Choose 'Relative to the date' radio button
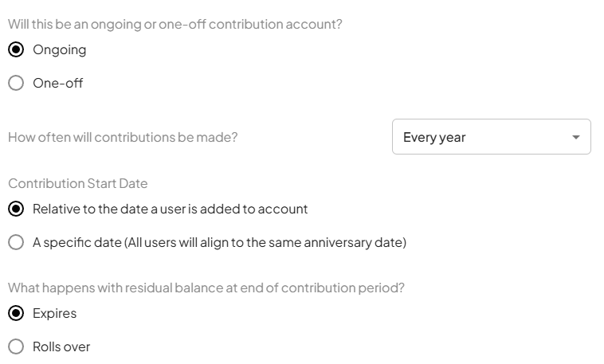The height and width of the screenshot is (364, 604). (16, 209)
